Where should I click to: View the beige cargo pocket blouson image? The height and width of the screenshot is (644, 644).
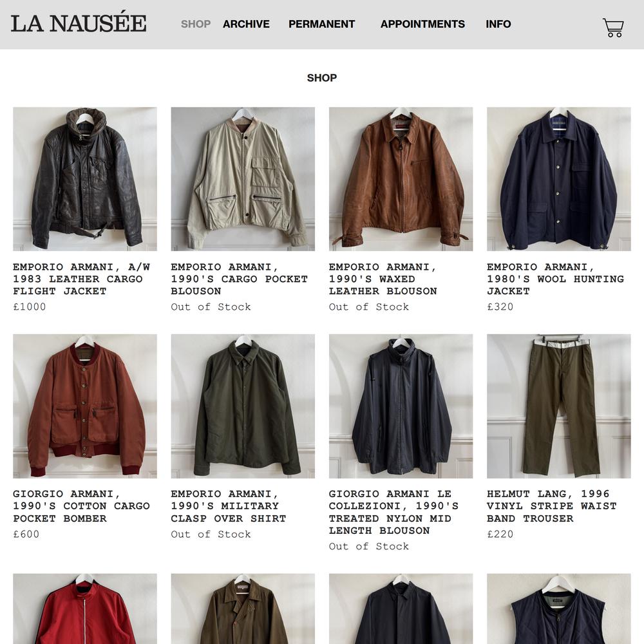point(243,179)
